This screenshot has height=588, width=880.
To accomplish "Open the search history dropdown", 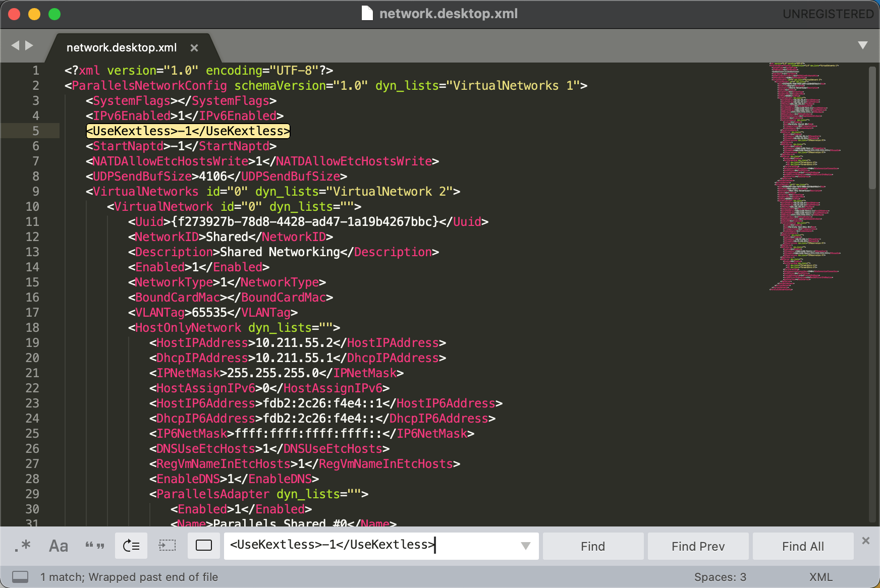I will (525, 546).
